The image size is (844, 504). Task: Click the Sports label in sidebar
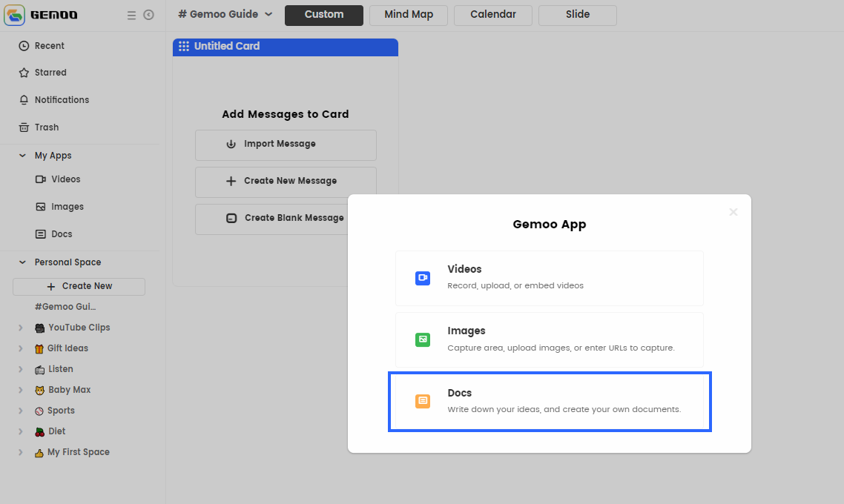click(x=61, y=411)
